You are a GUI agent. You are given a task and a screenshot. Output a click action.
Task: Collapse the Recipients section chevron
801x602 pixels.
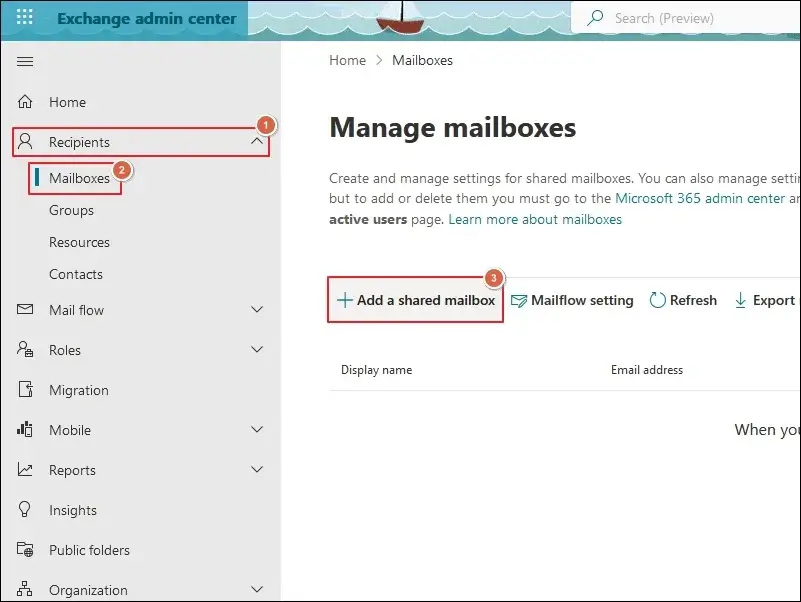click(257, 141)
